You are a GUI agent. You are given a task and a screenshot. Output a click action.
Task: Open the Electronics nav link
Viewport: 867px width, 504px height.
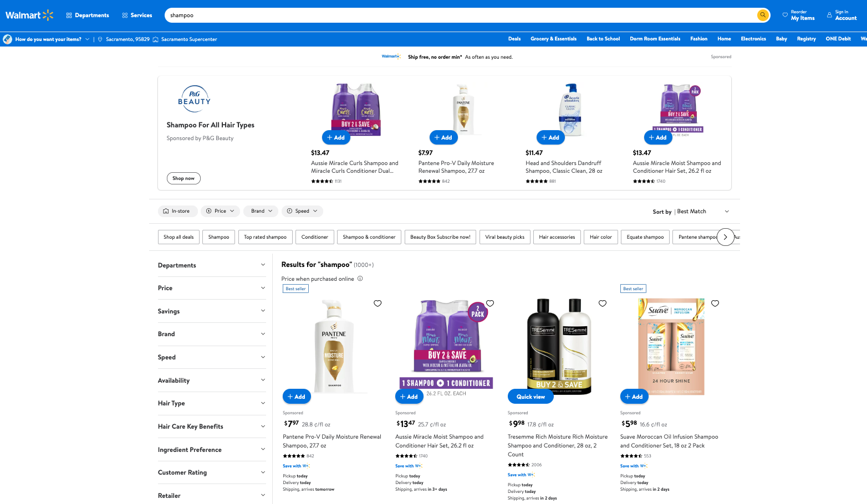[x=753, y=39]
